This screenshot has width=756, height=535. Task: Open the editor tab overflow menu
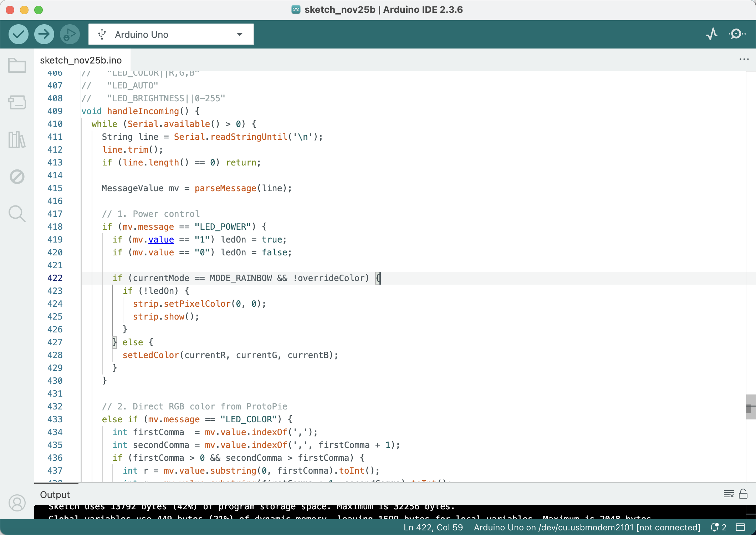pos(744,59)
